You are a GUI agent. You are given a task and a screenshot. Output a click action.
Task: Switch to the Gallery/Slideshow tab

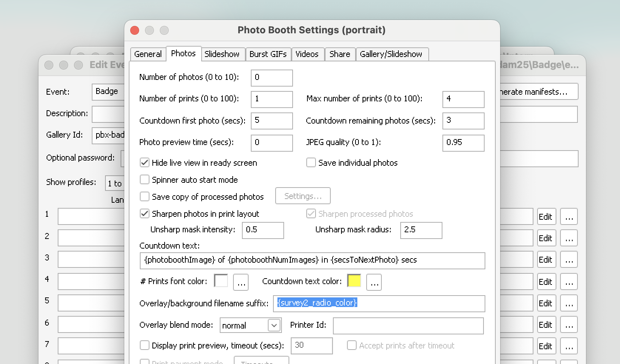pyautogui.click(x=391, y=54)
